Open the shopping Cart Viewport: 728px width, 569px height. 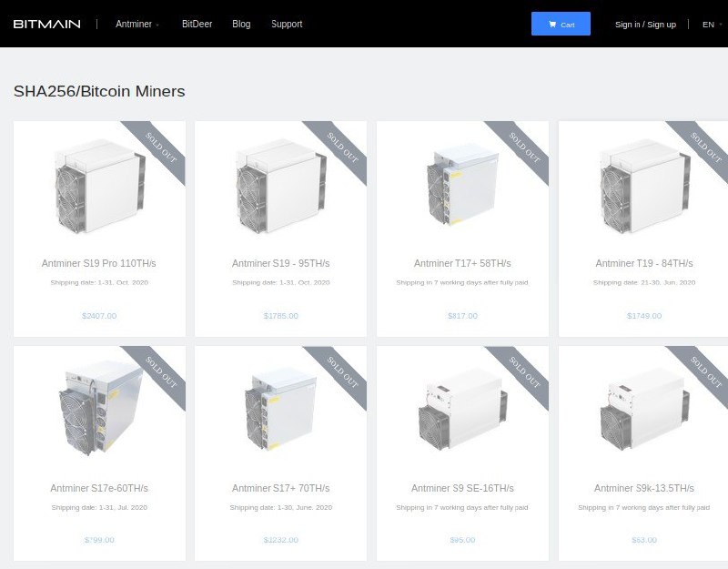[561, 24]
